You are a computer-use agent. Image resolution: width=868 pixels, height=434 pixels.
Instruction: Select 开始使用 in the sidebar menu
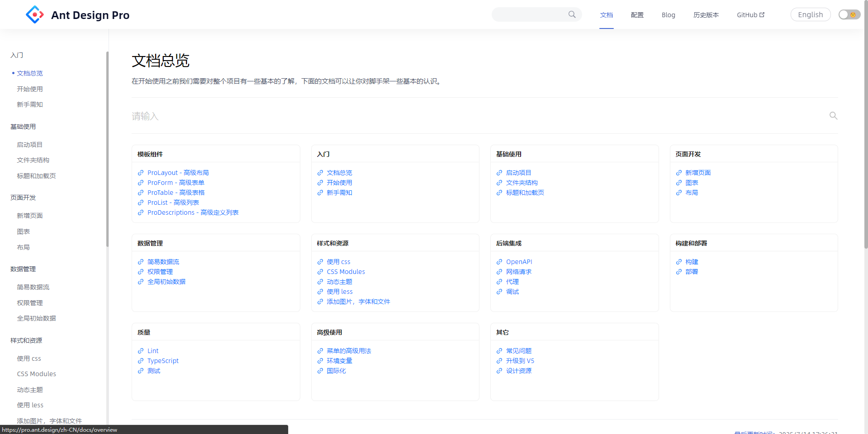click(x=30, y=89)
